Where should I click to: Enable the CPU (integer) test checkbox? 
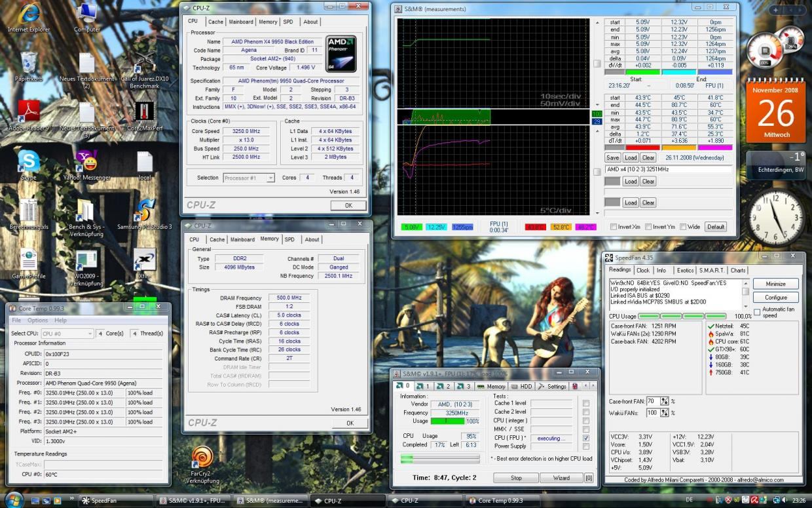click(x=586, y=420)
